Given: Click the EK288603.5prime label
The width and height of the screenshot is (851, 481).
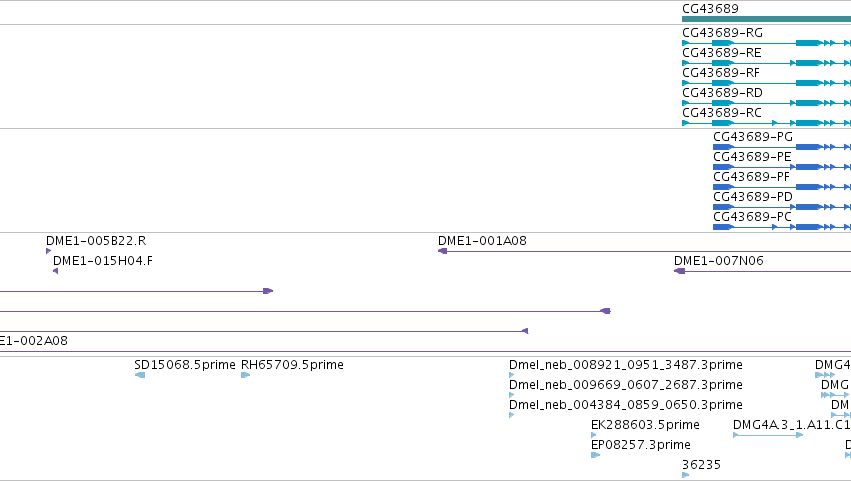Looking at the screenshot, I should click(x=645, y=425).
